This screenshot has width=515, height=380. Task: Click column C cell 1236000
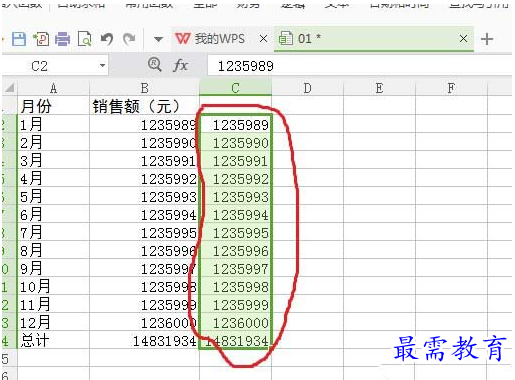[236, 323]
